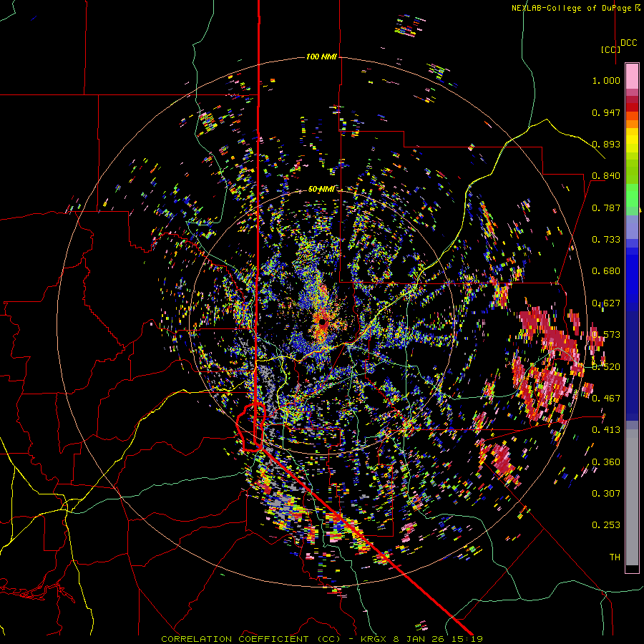
Task: Select the 0.413 legend value
Action: [606, 430]
